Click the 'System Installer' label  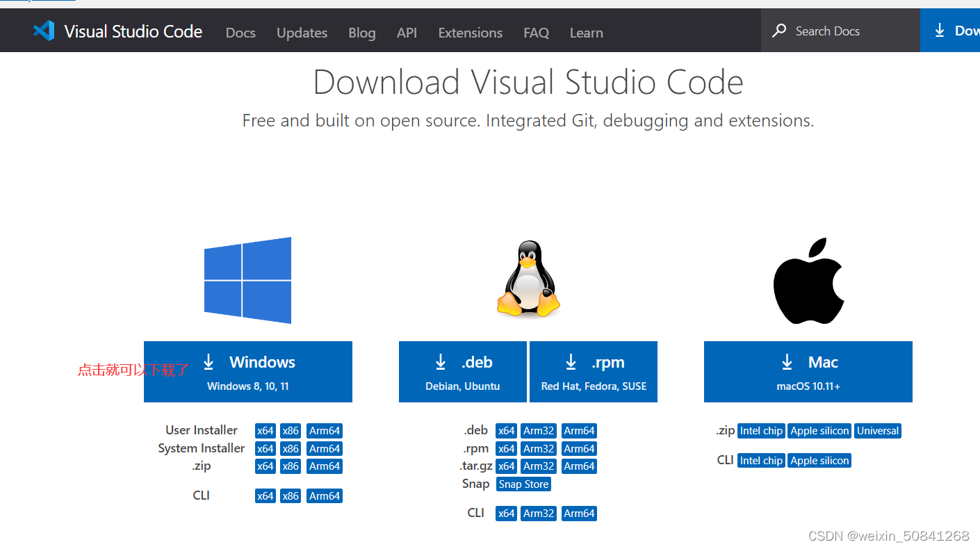coord(202,448)
